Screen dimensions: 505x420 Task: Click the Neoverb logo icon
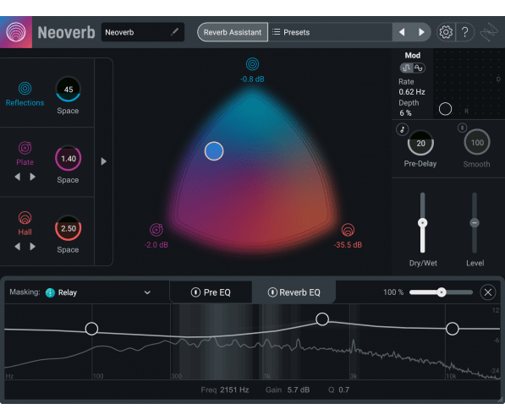point(16,32)
